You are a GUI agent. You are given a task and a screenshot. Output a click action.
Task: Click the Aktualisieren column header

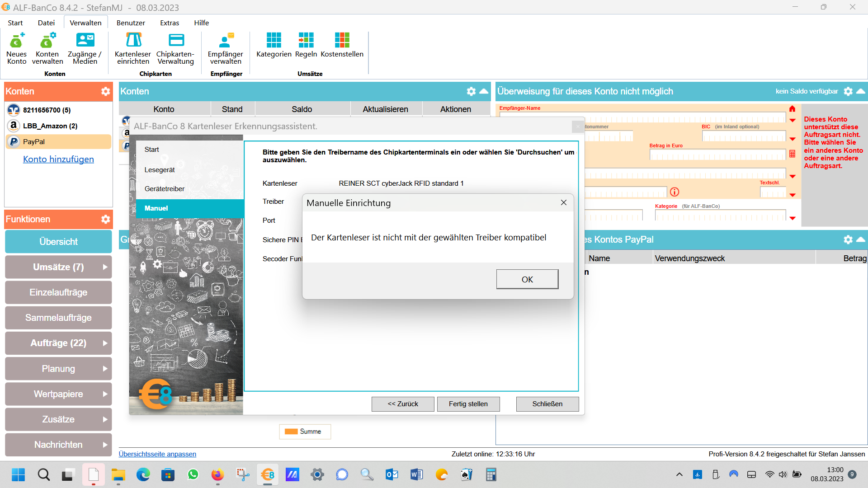(385, 109)
